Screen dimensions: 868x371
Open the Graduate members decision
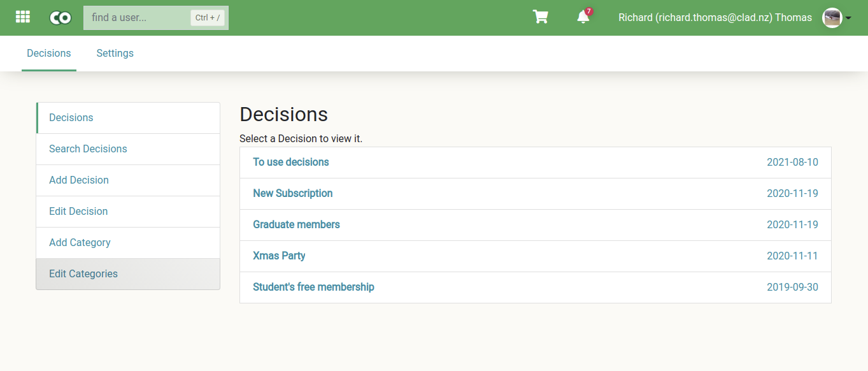click(296, 224)
